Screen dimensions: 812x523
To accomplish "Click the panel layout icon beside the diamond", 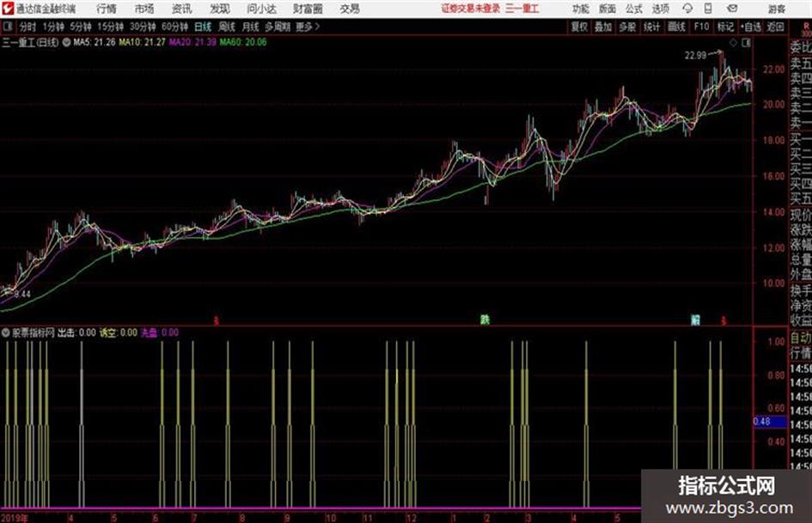I will tap(746, 43).
